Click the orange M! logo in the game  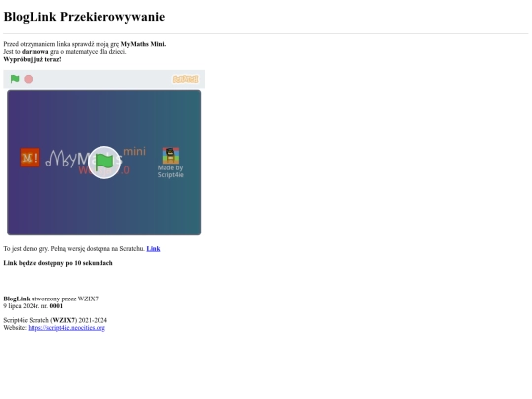click(30, 158)
